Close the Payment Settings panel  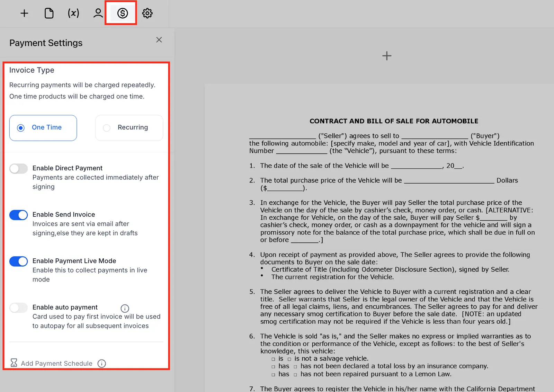click(159, 40)
